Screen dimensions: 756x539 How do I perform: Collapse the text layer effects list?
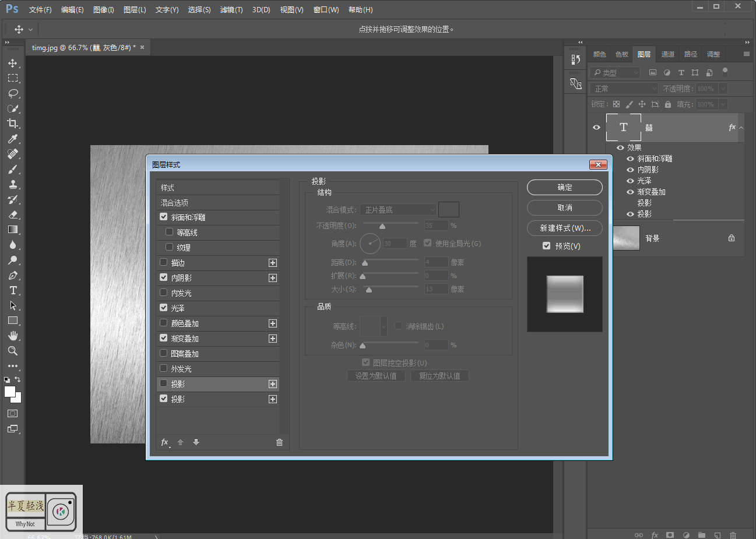pyautogui.click(x=741, y=128)
